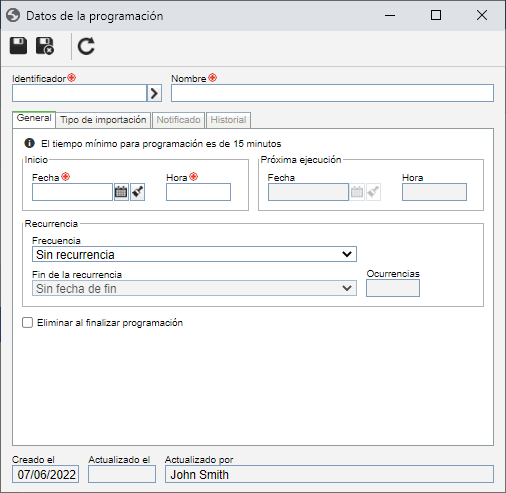This screenshot has height=493, width=506.
Task: Generate identifier with the arrow button
Action: (x=154, y=93)
